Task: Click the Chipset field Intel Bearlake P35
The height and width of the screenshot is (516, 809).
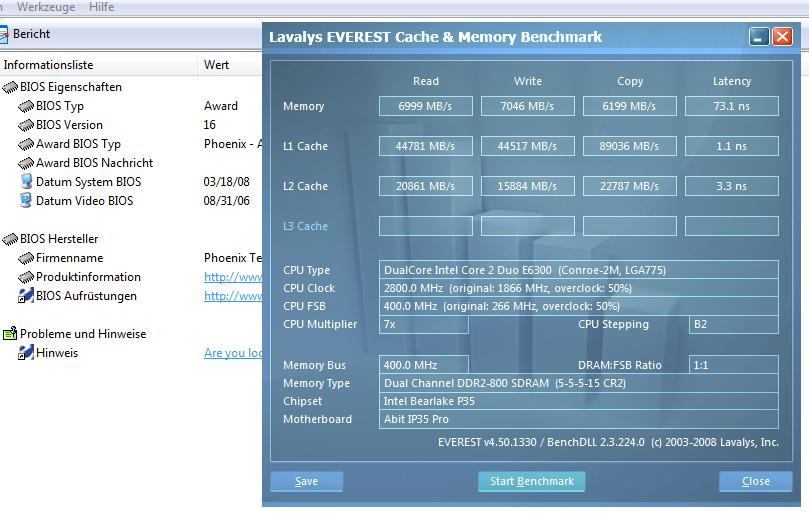Action: 578,401
